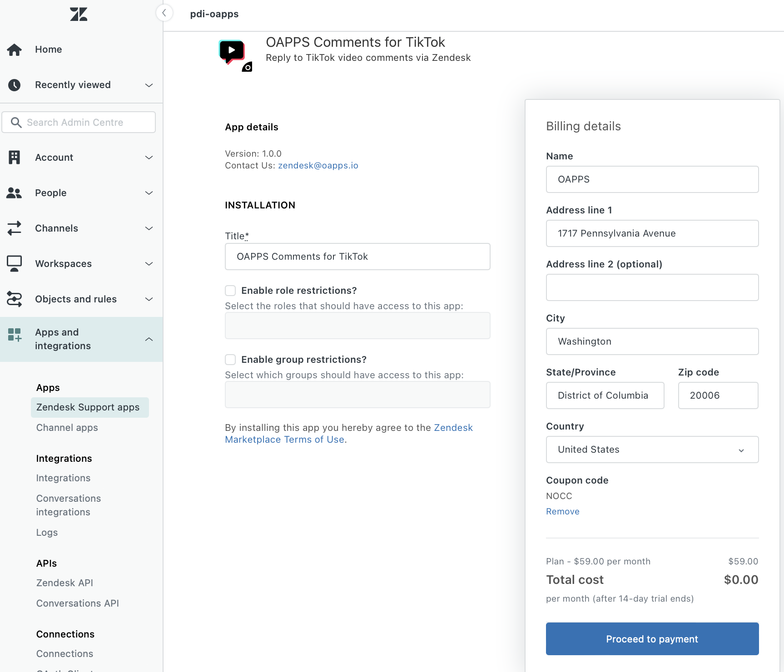Click the Version: 1.0.0 text
784x672 pixels.
(253, 153)
